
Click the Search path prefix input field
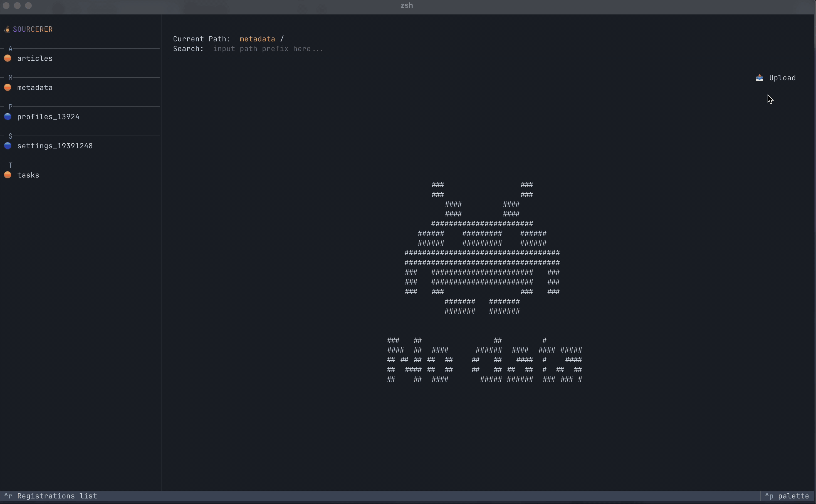tap(269, 49)
